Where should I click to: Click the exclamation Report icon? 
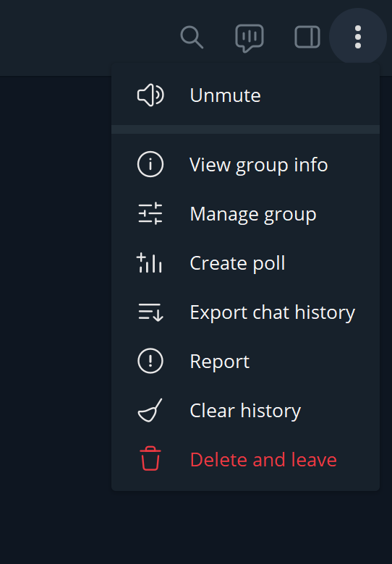pos(150,361)
